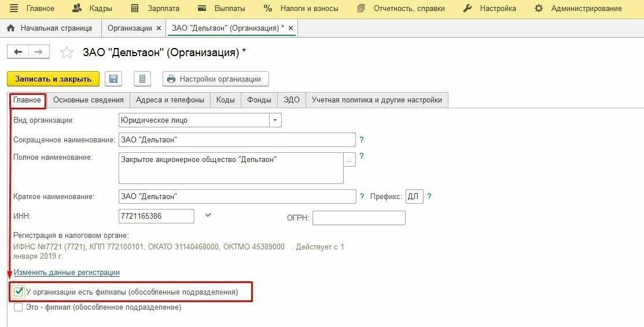This screenshot has width=644, height=327.
Task: Switch to the ЭДО tab
Action: (x=292, y=100)
